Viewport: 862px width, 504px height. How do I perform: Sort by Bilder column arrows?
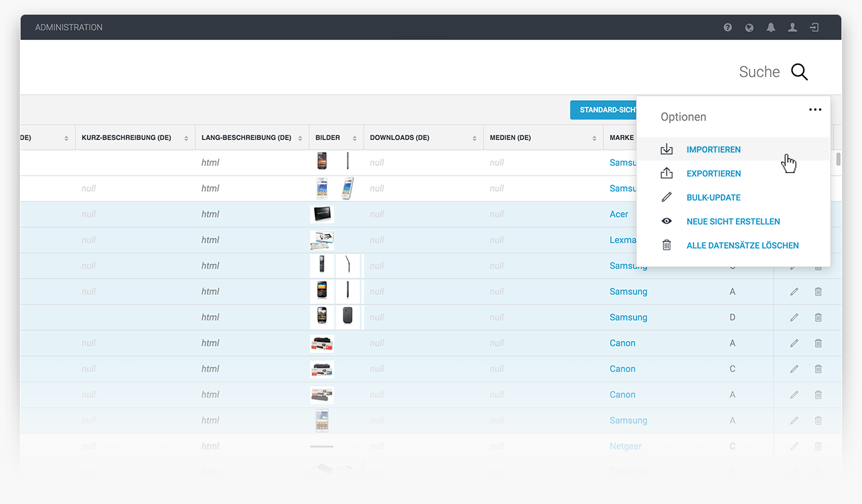[355, 139]
